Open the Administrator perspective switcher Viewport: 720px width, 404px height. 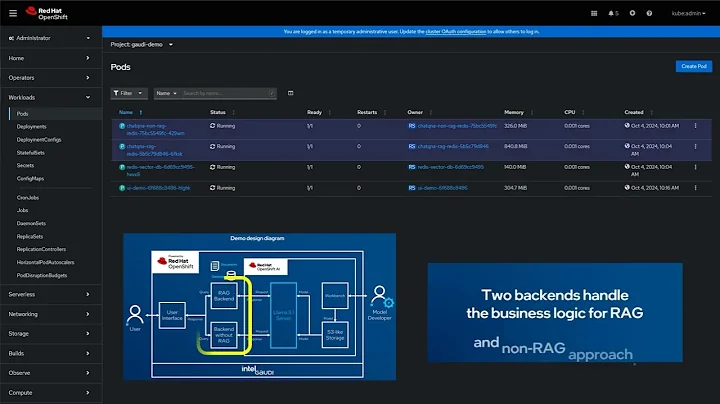tap(50, 38)
